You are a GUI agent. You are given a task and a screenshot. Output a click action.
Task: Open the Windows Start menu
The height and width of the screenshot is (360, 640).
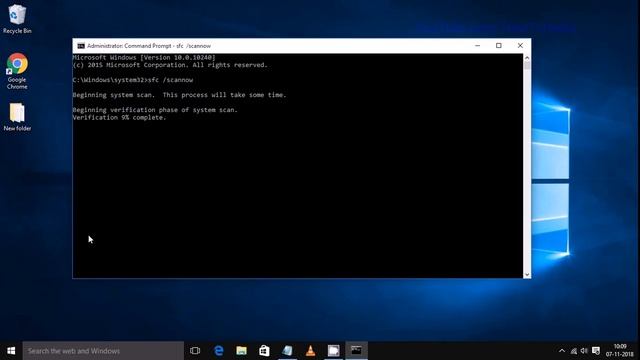click(11, 351)
